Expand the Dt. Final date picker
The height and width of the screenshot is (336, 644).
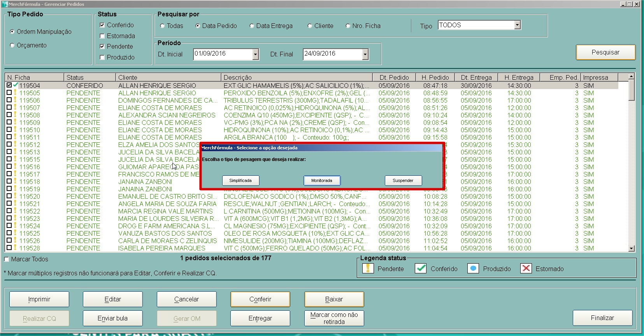pyautogui.click(x=365, y=54)
